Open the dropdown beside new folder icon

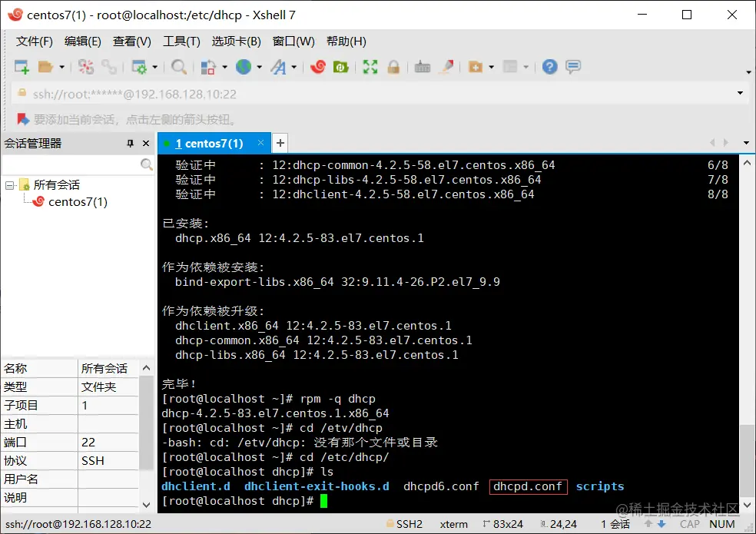[x=491, y=67]
